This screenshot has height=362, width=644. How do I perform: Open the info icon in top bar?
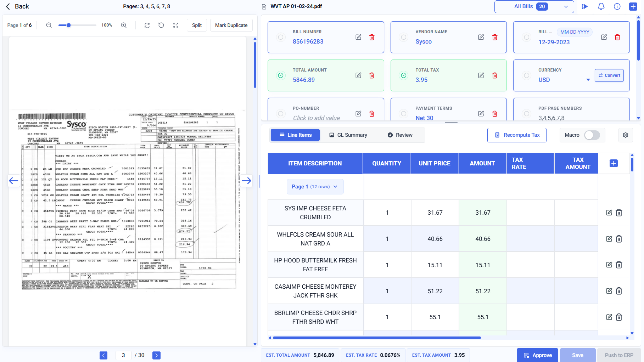617,6
